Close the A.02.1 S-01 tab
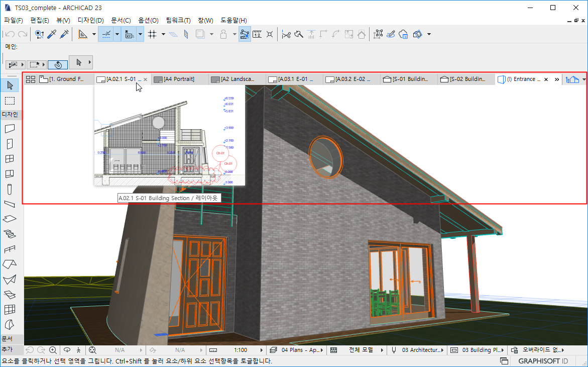The height and width of the screenshot is (367, 588). [x=146, y=79]
